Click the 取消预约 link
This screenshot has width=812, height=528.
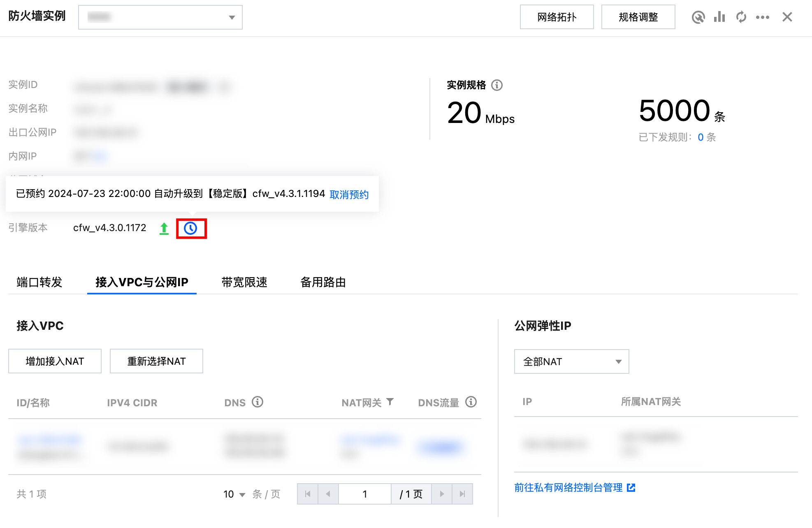click(x=349, y=195)
